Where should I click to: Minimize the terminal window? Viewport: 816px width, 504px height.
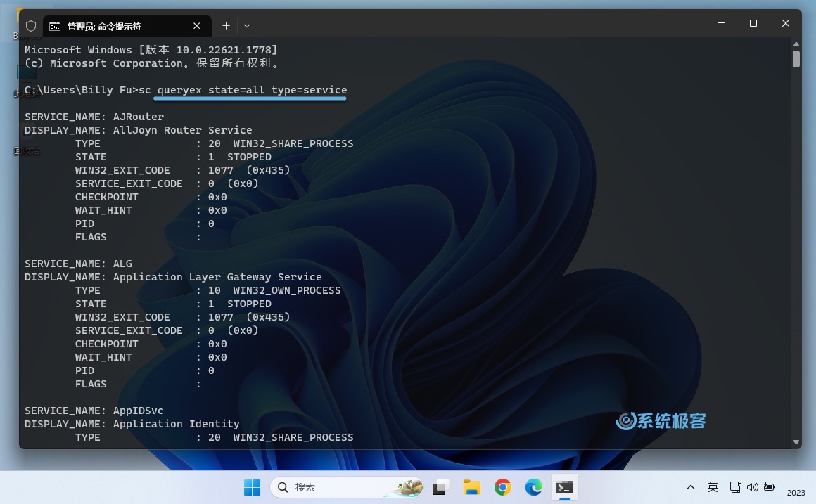click(x=721, y=23)
